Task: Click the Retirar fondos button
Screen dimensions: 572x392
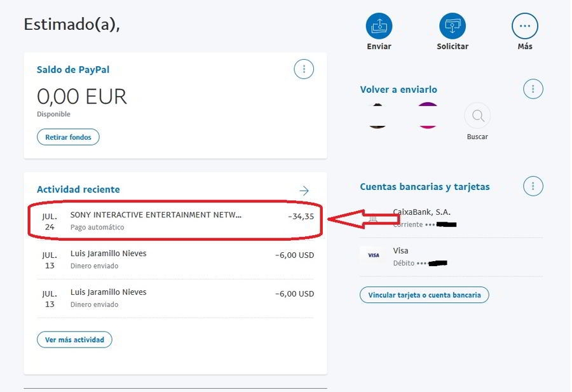Action: pos(68,137)
